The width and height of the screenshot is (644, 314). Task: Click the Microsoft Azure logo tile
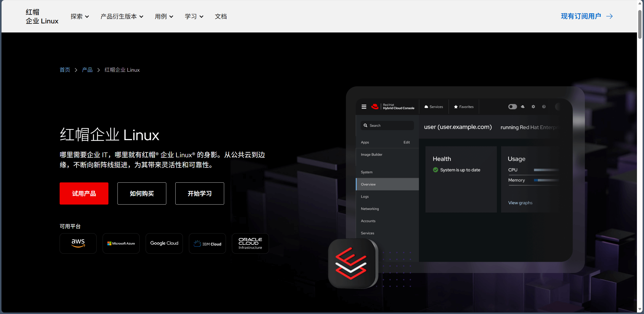(121, 243)
